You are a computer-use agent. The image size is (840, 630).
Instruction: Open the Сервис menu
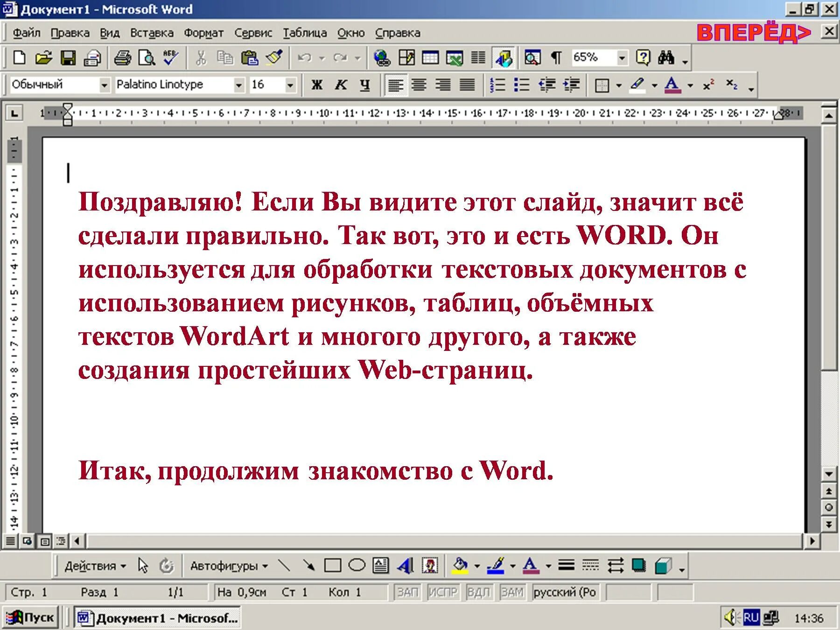coord(253,33)
